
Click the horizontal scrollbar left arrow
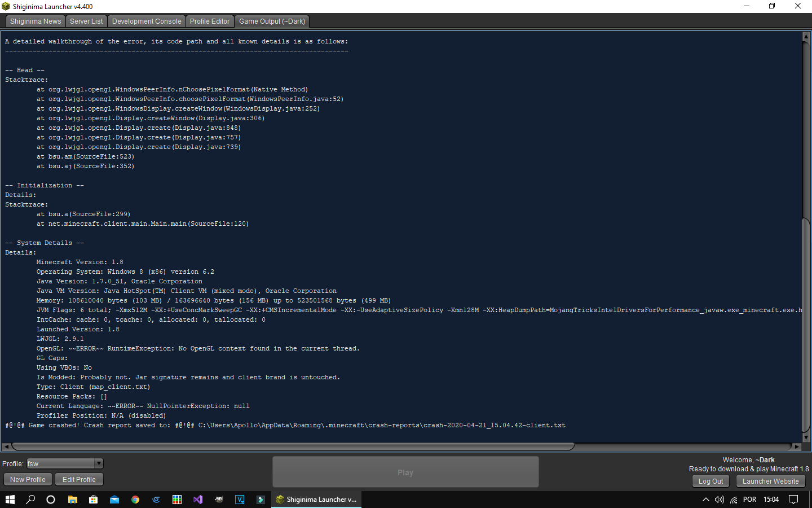tap(6, 446)
